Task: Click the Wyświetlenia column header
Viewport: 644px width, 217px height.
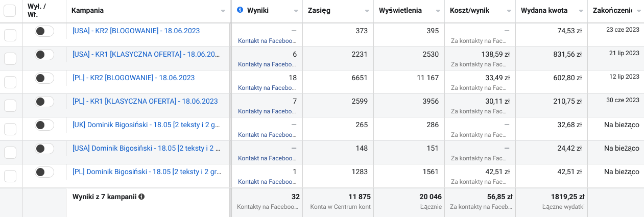Action: click(x=400, y=10)
